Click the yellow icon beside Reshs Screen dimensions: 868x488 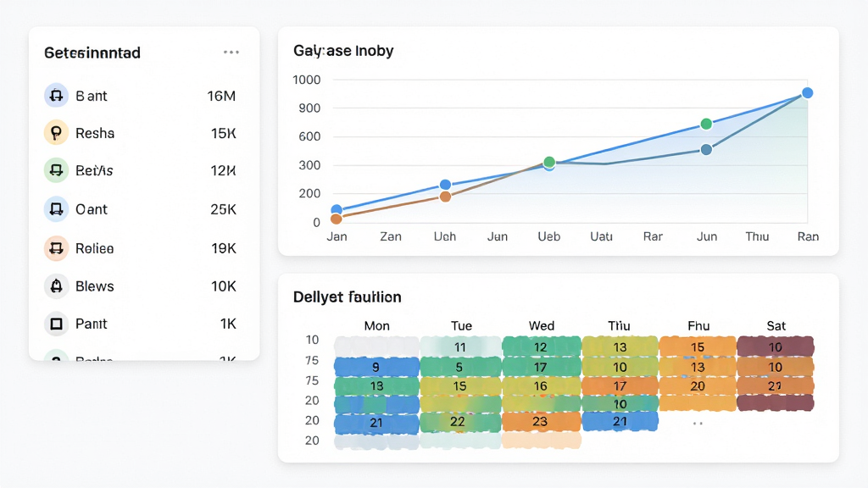point(56,133)
